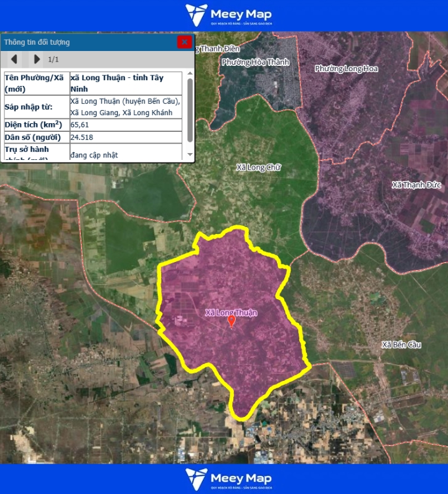
Task: Select Phường Long Hoa area on map
Action: [346, 68]
